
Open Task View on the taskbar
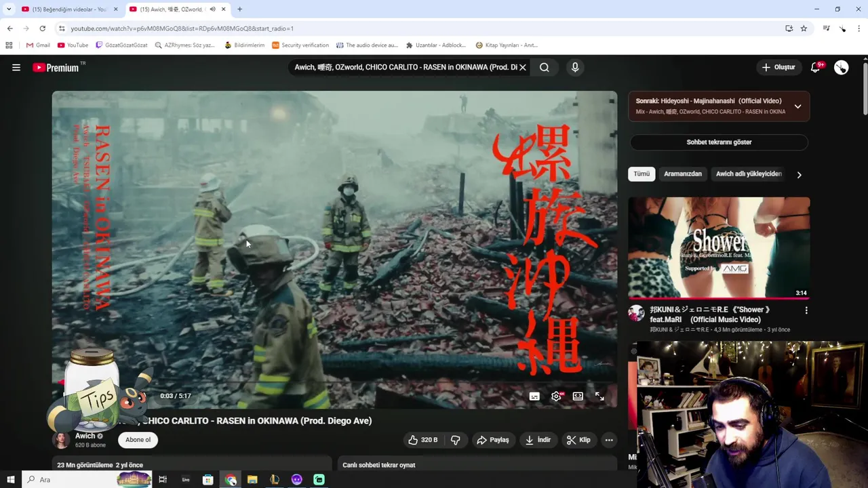[163, 480]
